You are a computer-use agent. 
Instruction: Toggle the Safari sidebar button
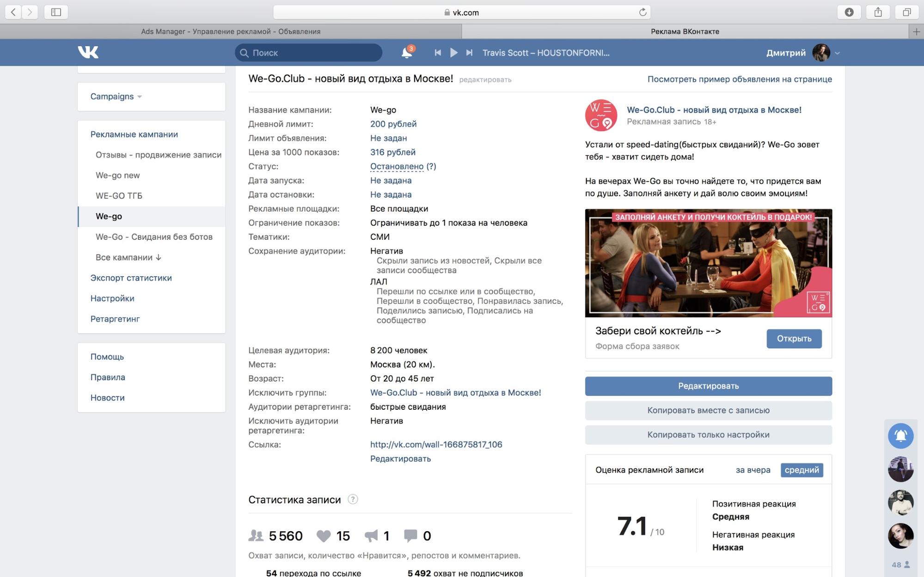click(56, 12)
